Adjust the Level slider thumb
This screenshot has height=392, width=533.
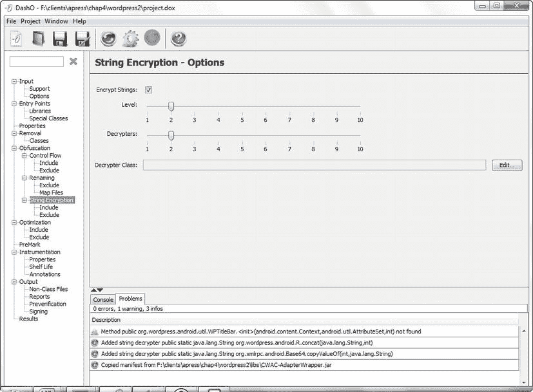click(x=171, y=106)
